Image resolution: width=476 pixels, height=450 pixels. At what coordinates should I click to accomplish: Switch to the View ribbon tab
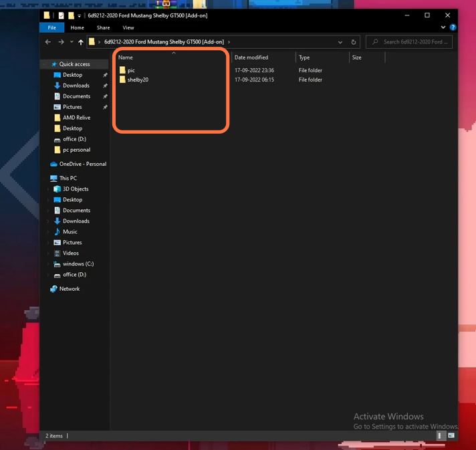(128, 27)
